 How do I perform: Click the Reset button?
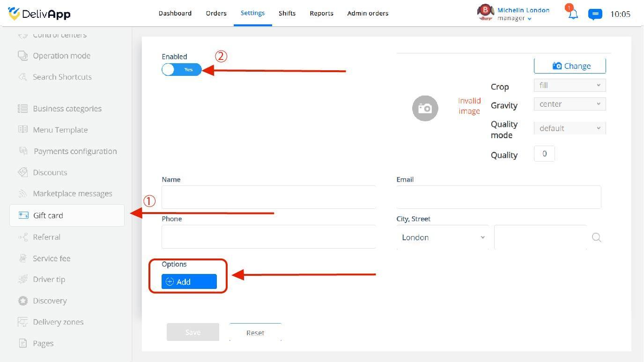coord(255,332)
